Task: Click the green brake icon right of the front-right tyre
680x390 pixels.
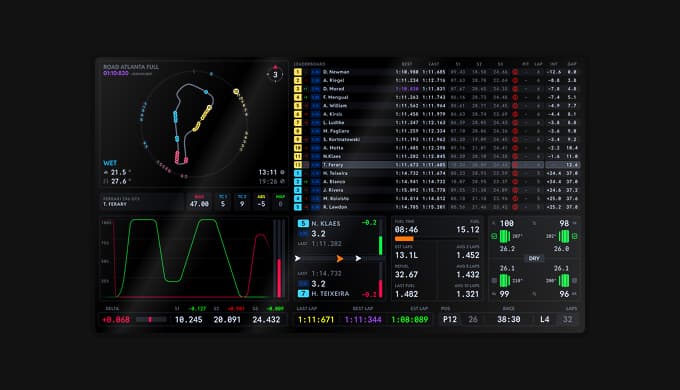Action: click(575, 236)
